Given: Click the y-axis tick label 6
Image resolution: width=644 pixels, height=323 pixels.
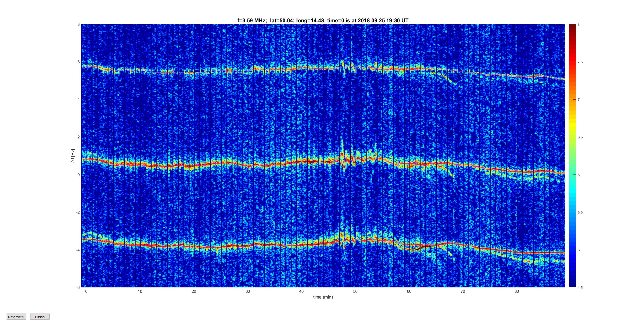Looking at the screenshot, I should (79, 62).
